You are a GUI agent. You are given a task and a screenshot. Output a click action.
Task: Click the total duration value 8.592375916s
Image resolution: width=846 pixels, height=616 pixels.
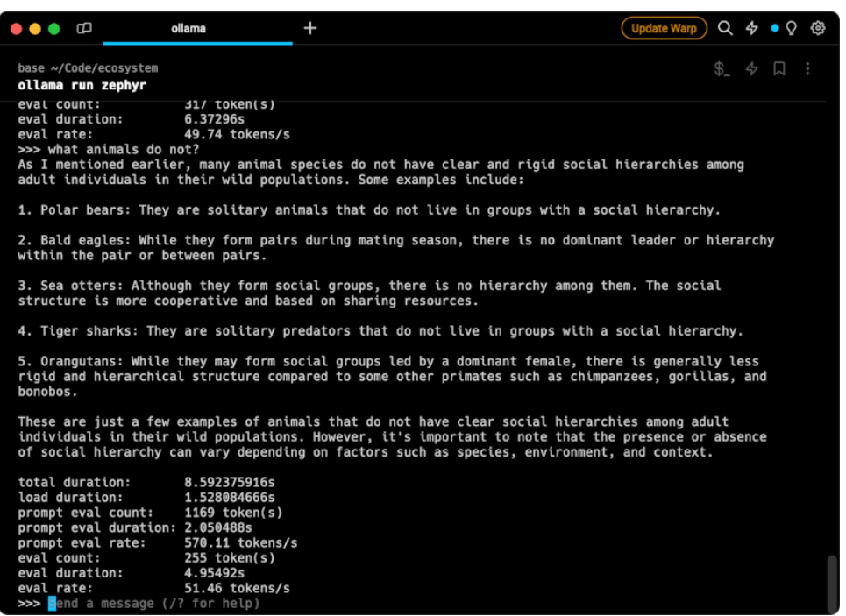tap(230, 482)
